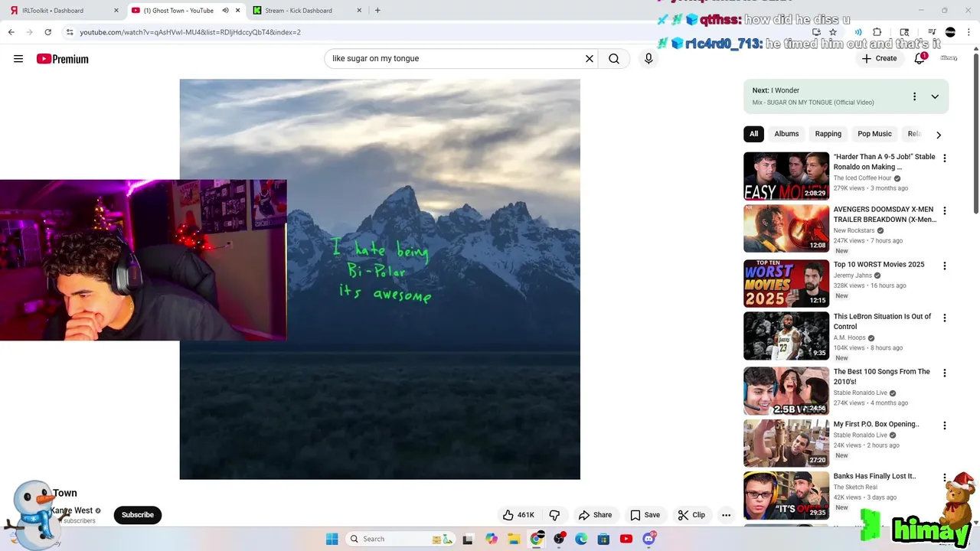Open YouTube app from the taskbar
This screenshot has height=551, width=980.
626,539
